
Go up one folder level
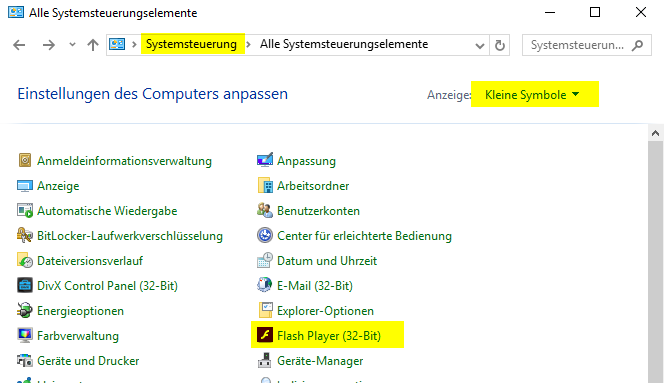[x=93, y=45]
